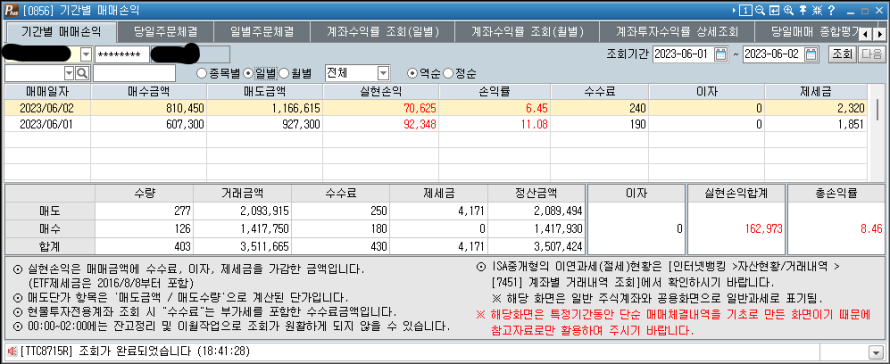Open 당일매매 종합평가 tab

click(808, 31)
